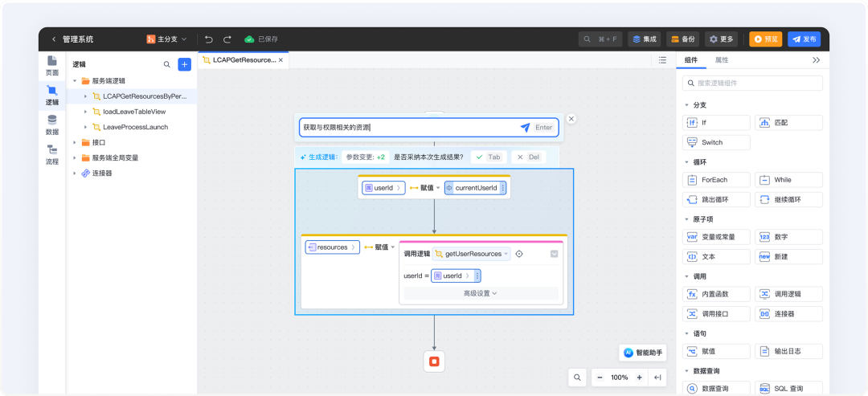Click the 集成 integration button
This screenshot has width=868, height=396.
click(645, 39)
